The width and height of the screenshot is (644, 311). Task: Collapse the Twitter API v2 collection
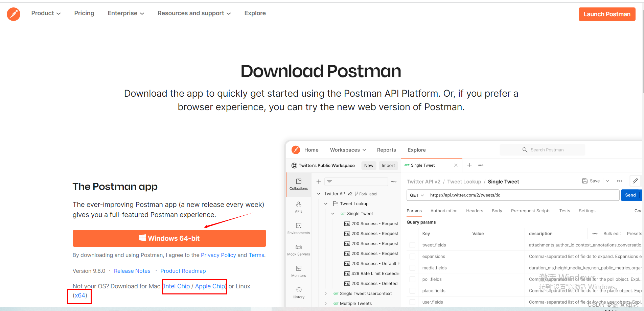point(319,194)
